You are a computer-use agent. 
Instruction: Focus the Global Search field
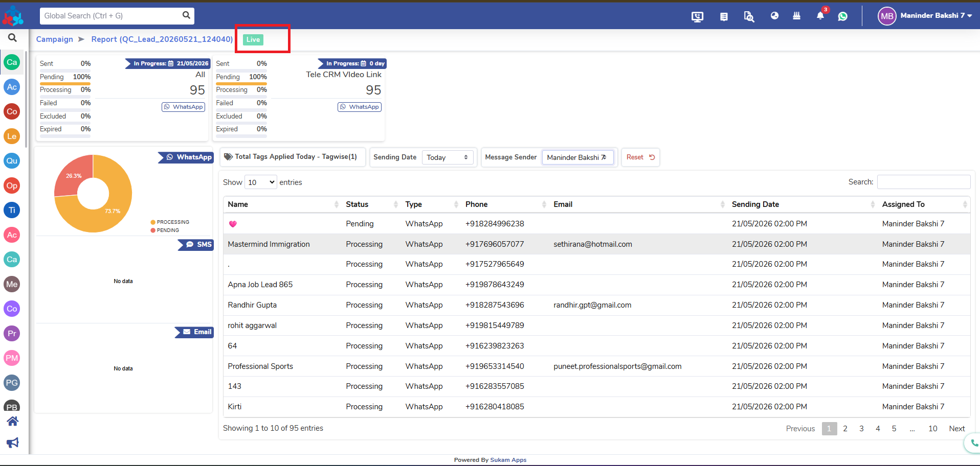pyautogui.click(x=117, y=16)
